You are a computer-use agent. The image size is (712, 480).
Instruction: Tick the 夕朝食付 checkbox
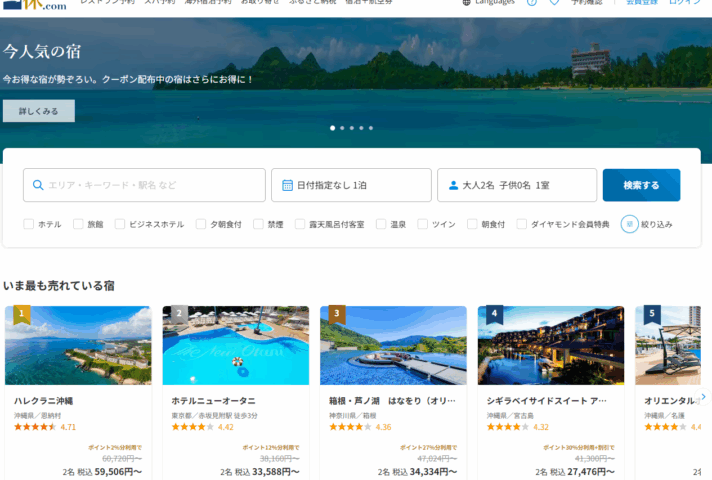pos(201,224)
